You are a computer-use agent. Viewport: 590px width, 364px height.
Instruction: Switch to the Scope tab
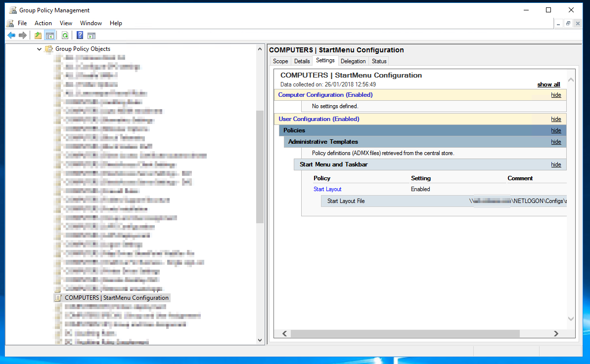(280, 61)
